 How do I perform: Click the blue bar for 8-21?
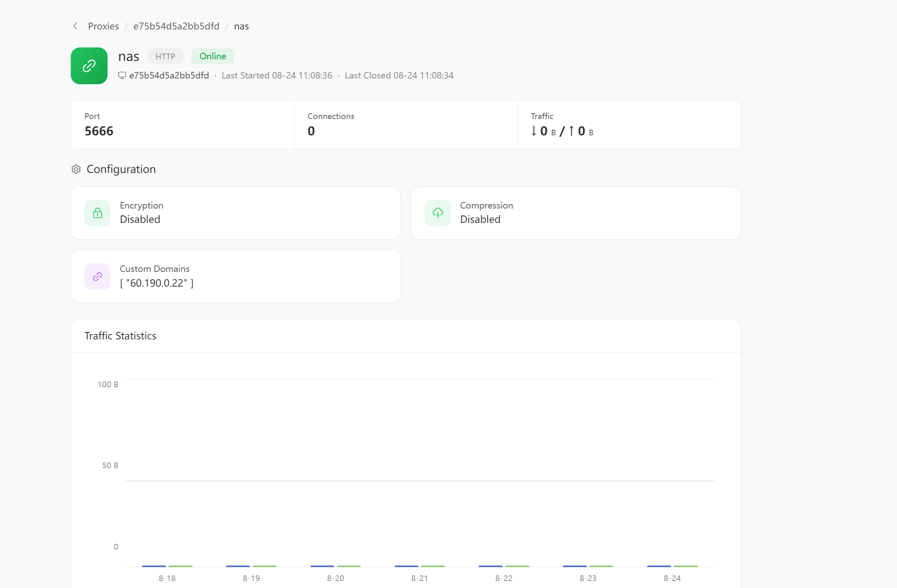coord(407,566)
